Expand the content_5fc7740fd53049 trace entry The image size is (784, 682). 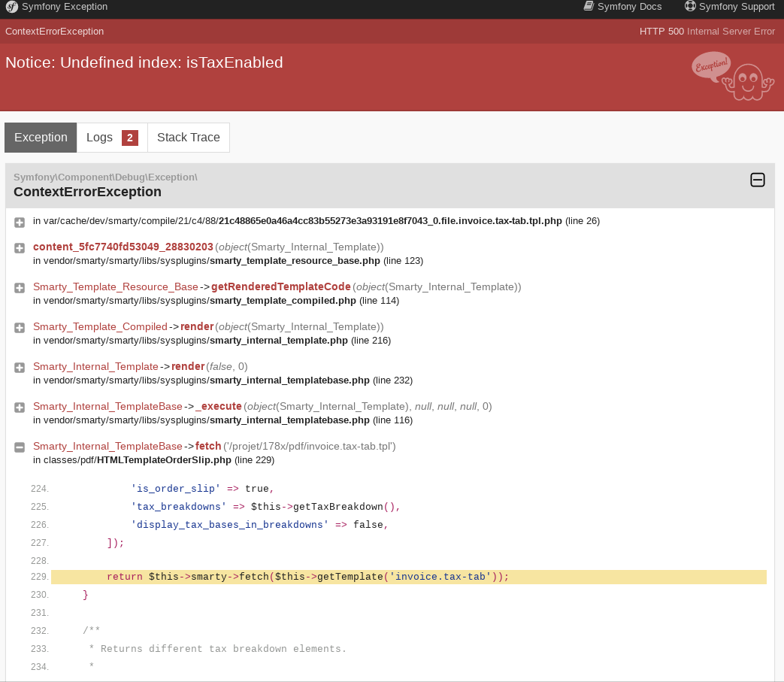20,248
